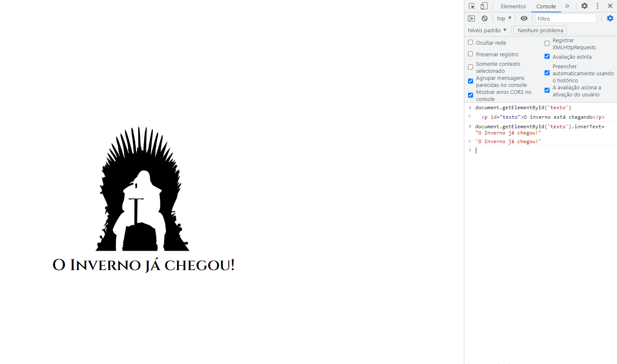Click the getElementById('texto') command line

point(523,108)
